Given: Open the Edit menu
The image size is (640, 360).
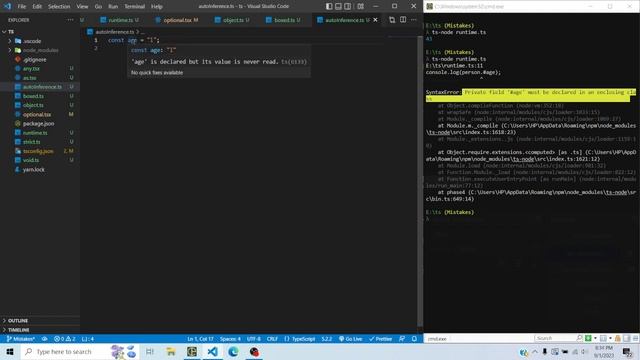Looking at the screenshot, I should click(37, 7).
